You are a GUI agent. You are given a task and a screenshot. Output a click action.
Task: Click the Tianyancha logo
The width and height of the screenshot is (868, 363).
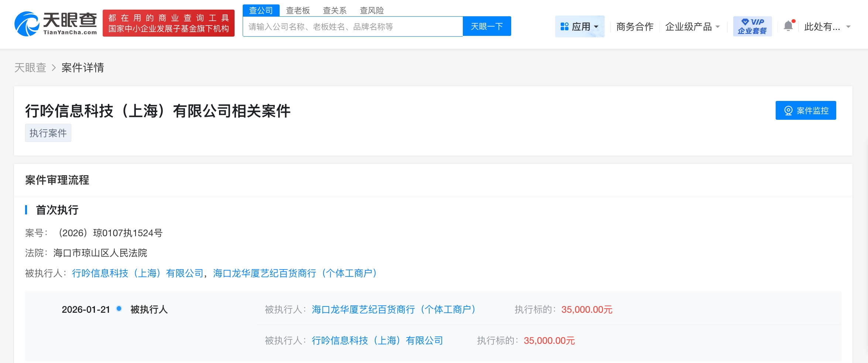[x=55, y=24]
